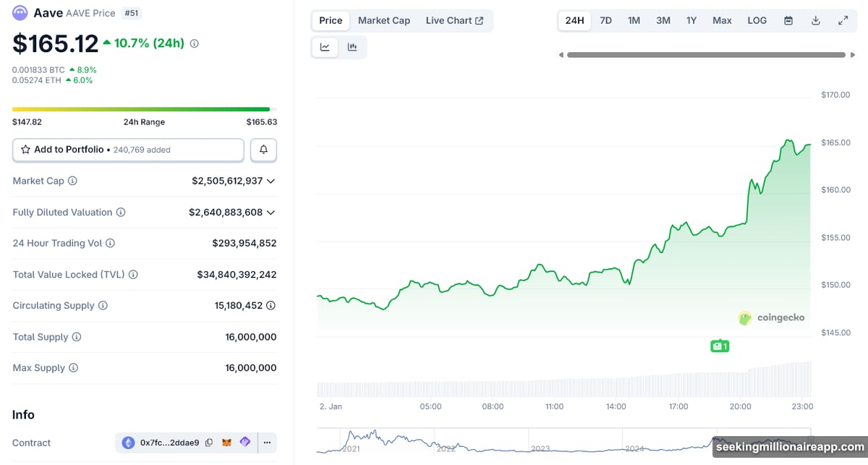Viewport: 868px width, 465px height.
Task: Expand the Market Cap row chevron
Action: [271, 181]
